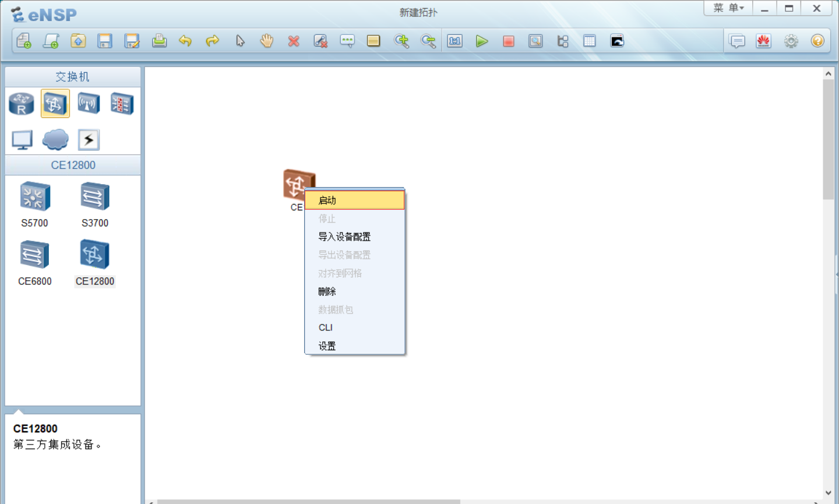839x504 pixels.
Task: Select the PC terminal device category
Action: point(22,140)
